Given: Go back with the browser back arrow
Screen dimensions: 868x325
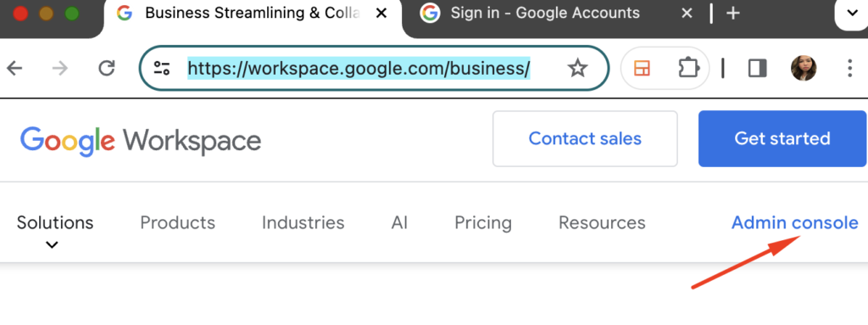Looking at the screenshot, I should (14, 68).
